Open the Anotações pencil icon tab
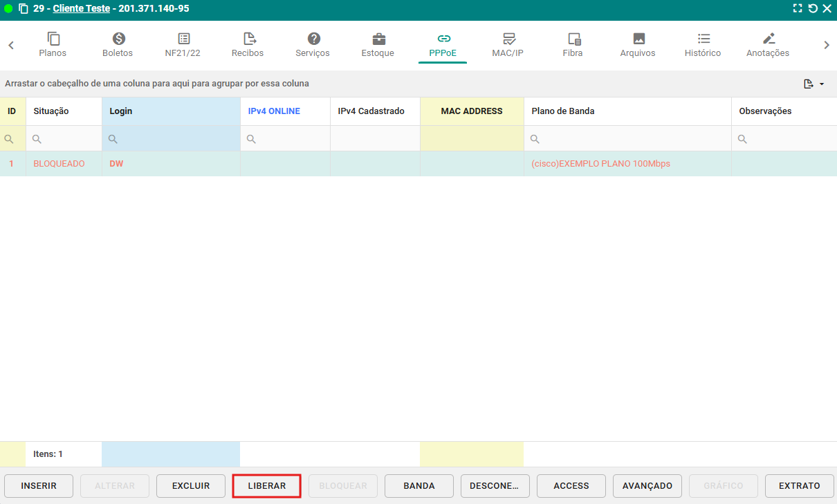 click(768, 45)
